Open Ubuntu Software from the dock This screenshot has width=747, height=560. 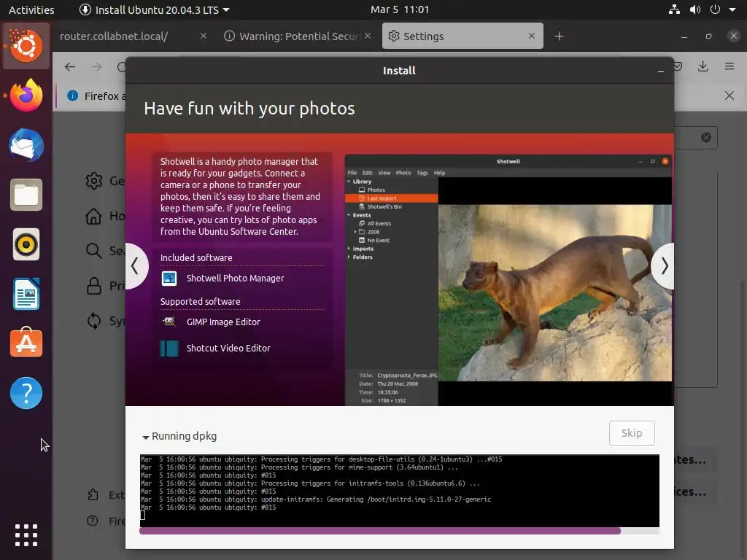pyautogui.click(x=26, y=343)
